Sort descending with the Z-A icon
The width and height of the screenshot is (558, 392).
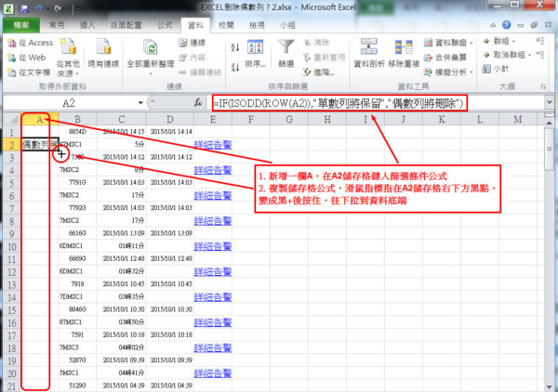[235, 67]
